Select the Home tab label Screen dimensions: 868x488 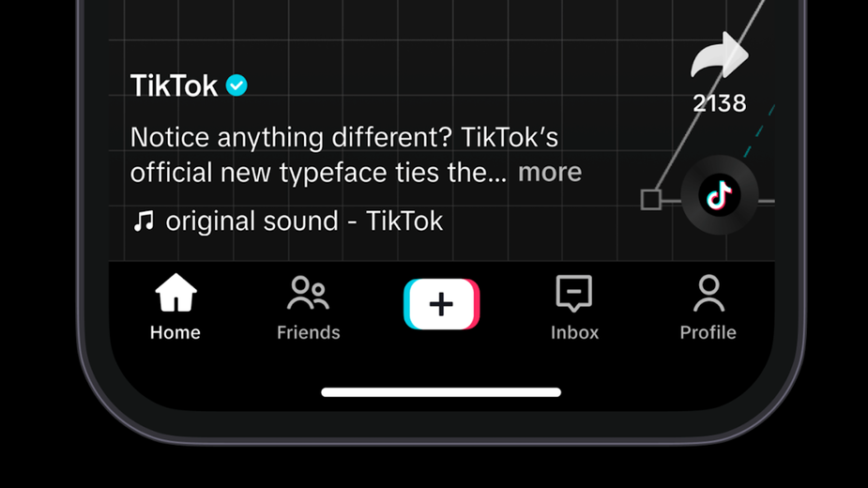coord(175,332)
